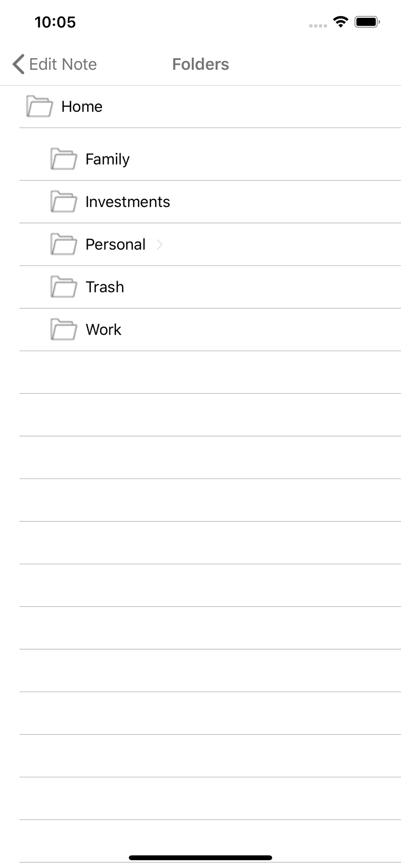Select the Work folder label
The width and height of the screenshot is (401, 868).
(x=103, y=329)
